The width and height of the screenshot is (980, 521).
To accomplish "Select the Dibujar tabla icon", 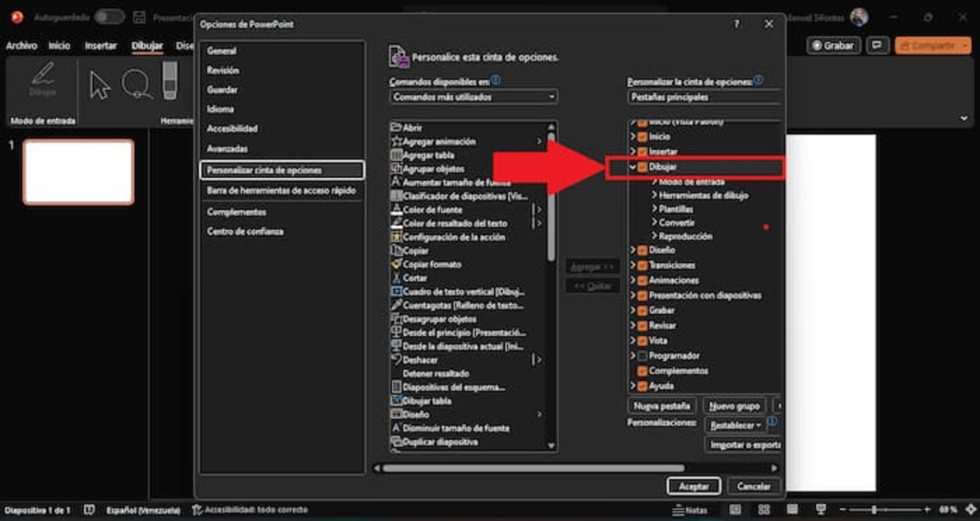I will click(396, 401).
